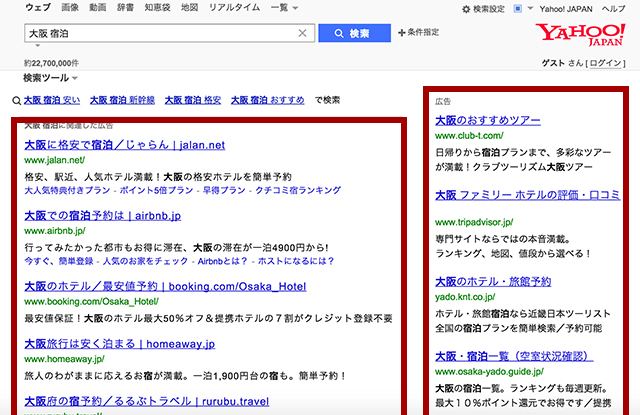The width and height of the screenshot is (640, 415).
Task: Click the blue square safe-search icon
Action: click(x=518, y=9)
